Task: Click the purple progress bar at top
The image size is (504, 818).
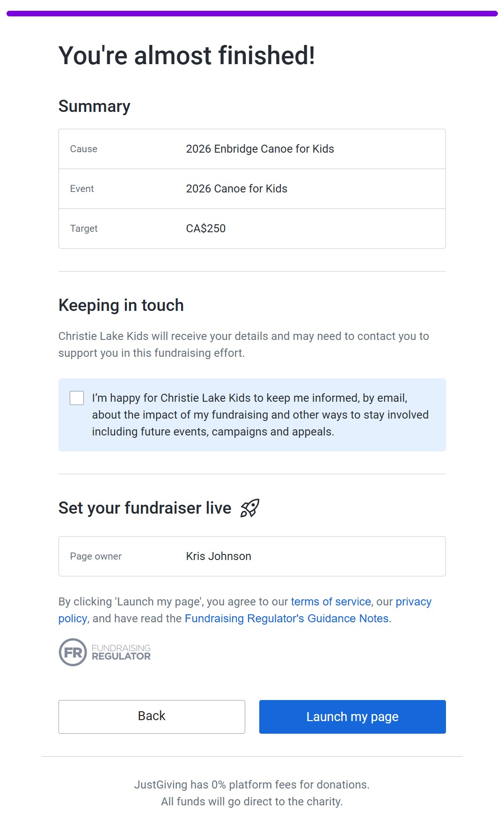Action: click(x=252, y=14)
